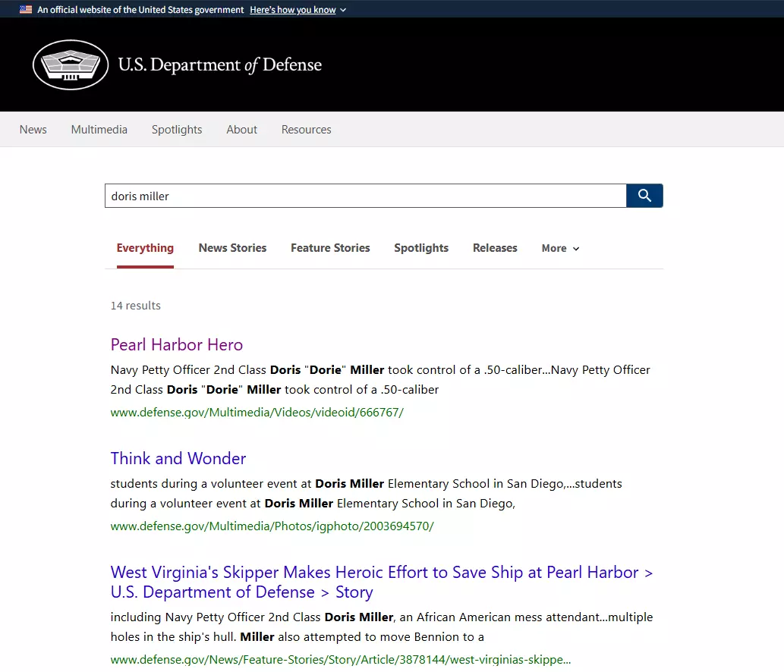Open the Pearl Harbor Hero result
This screenshot has height=672, width=784.
pyautogui.click(x=177, y=345)
